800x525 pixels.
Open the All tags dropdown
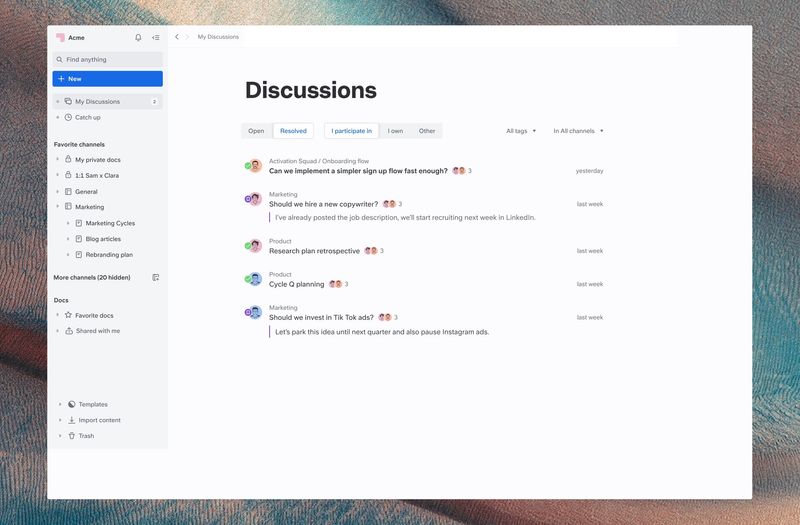[x=521, y=131]
